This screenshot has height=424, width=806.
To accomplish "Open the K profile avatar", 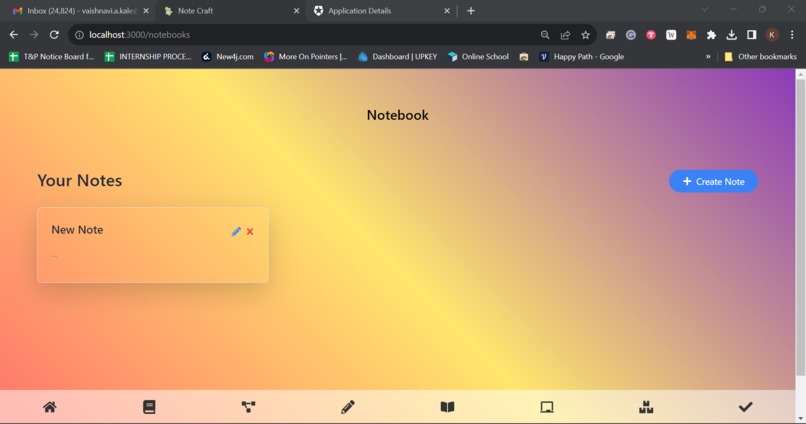I will (x=772, y=35).
